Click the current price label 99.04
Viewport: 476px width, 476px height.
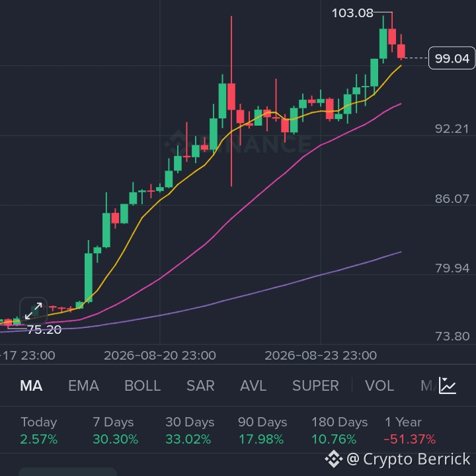[452, 58]
